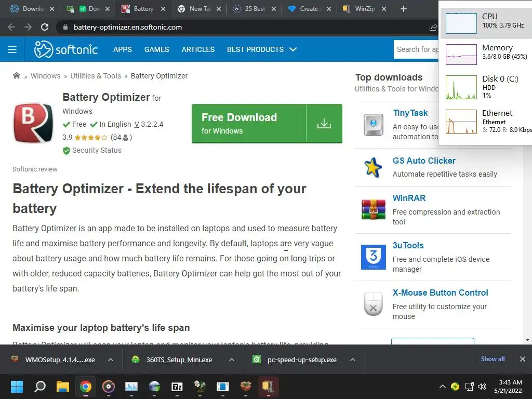Open TinyTask link
The height and width of the screenshot is (399, 532).
[x=410, y=113]
